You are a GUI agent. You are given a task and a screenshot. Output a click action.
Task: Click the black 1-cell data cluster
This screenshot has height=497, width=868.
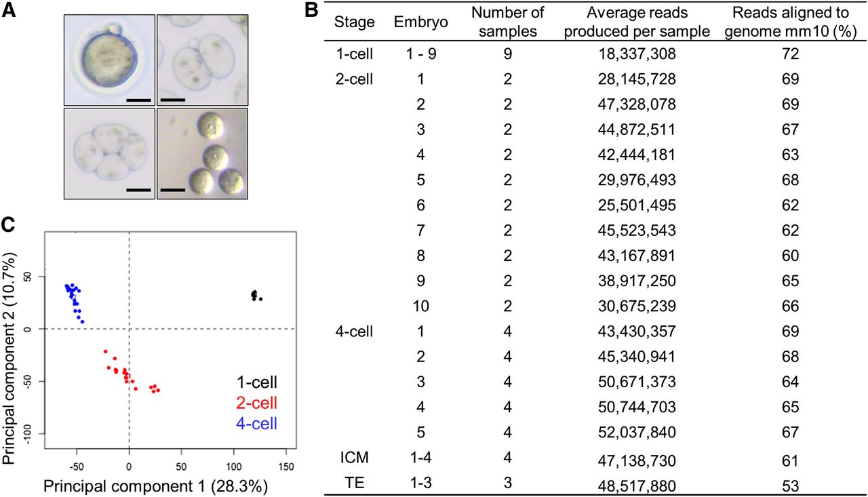tap(256, 296)
